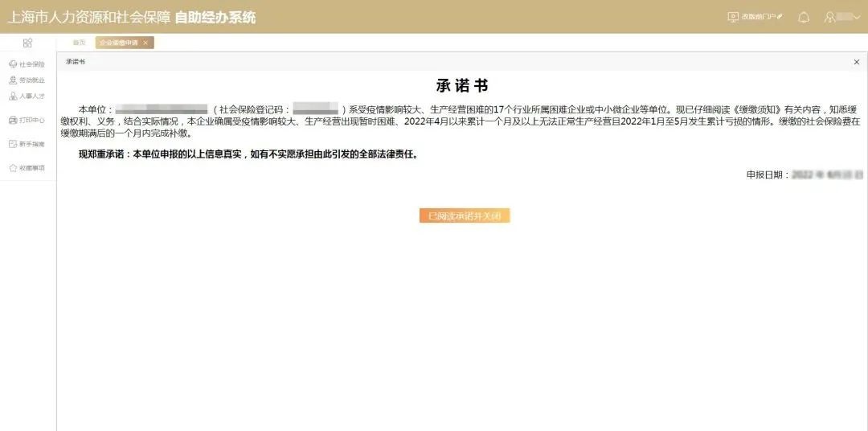Expand the user account dropdown arrow
Image resolution: width=868 pixels, height=431 pixels.
click(856, 17)
